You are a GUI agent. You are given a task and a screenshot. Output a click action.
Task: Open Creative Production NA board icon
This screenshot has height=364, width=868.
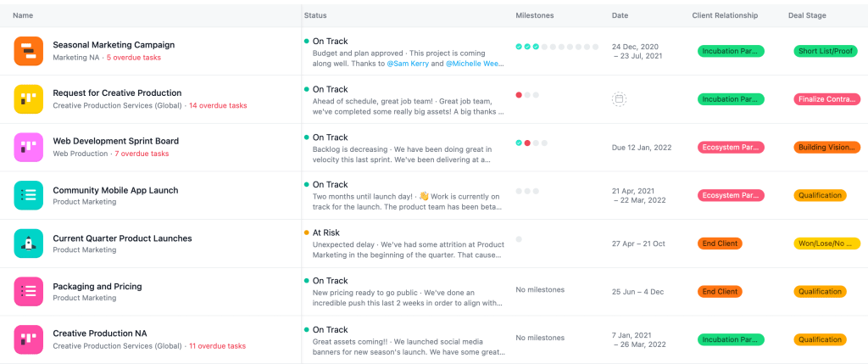click(28, 339)
